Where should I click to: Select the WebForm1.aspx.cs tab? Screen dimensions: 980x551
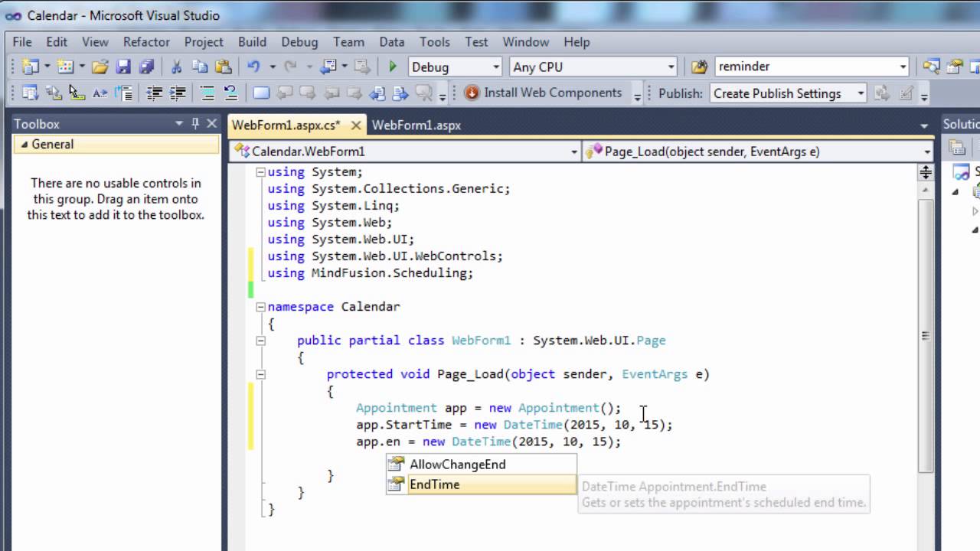click(x=286, y=125)
